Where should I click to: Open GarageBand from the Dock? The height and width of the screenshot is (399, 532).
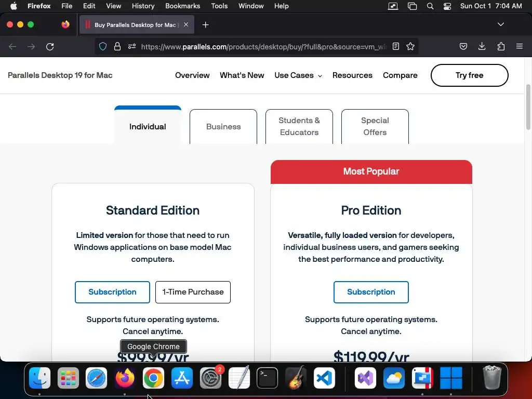(x=296, y=378)
